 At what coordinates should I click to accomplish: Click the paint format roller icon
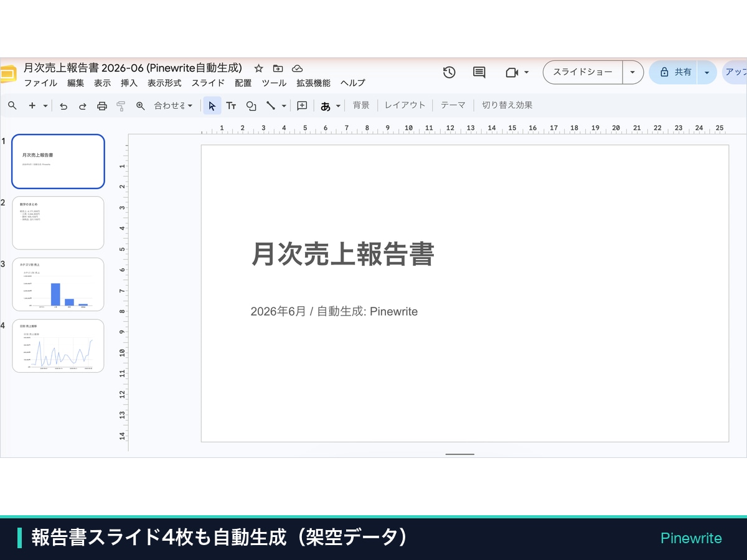[121, 106]
